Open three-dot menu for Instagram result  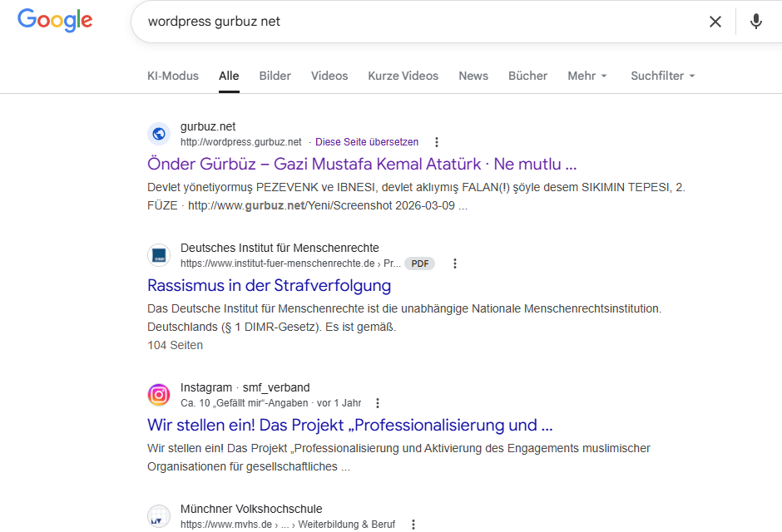pos(377,403)
